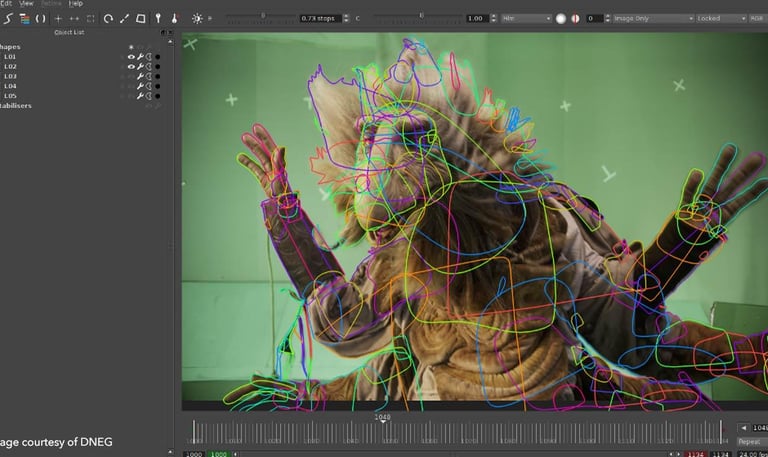768x457 pixels.
Task: Click the pin tool icon
Action: [x=158, y=18]
